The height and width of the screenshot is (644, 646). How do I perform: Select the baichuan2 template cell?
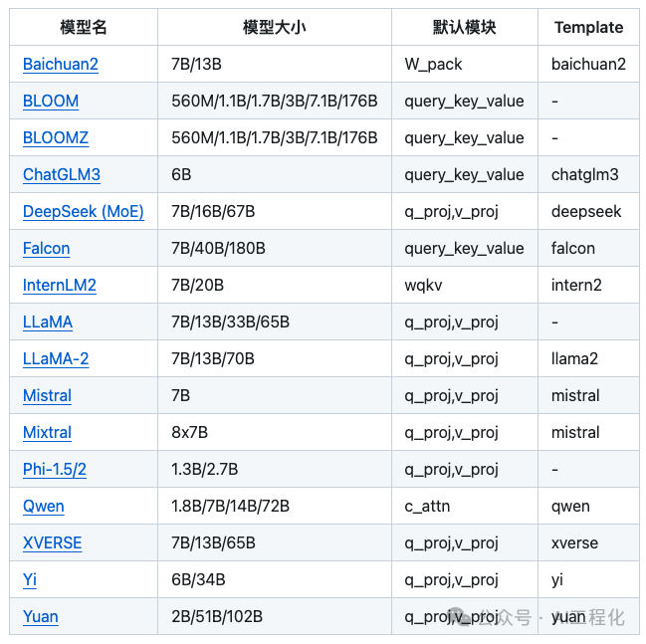point(588,65)
